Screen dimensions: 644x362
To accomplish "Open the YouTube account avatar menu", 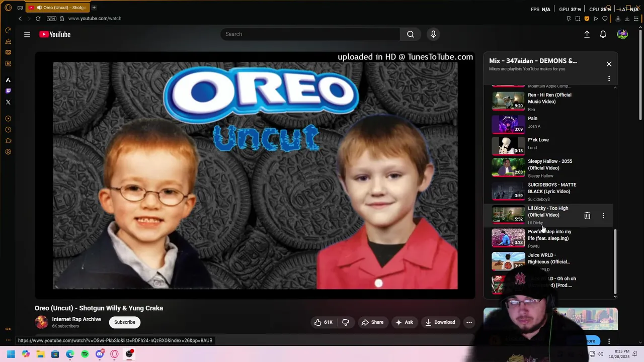I will (x=622, y=34).
